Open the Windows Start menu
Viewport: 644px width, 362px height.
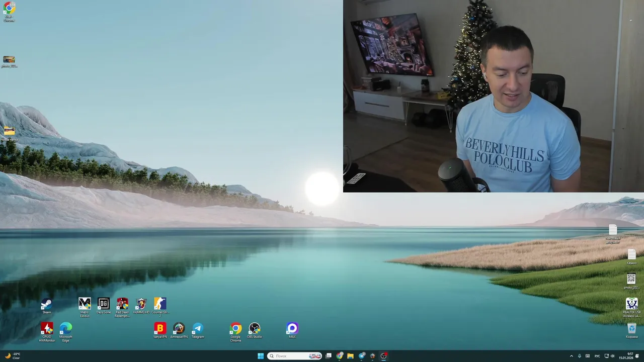click(261, 356)
